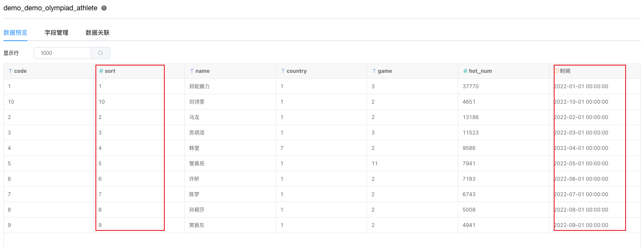The width and height of the screenshot is (644, 248).
Task: Click the 显示行 input showing 1000
Action: (62, 53)
